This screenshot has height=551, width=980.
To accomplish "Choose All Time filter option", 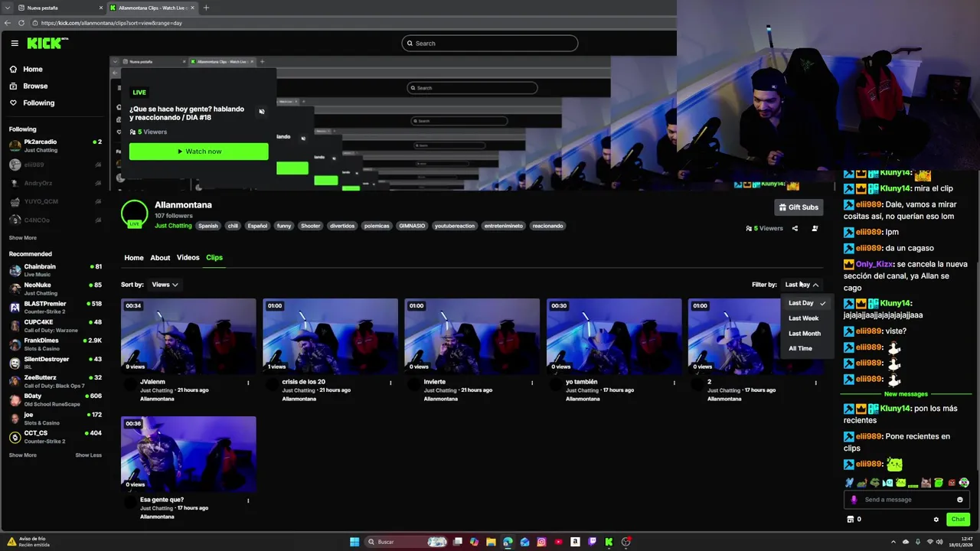I will pyautogui.click(x=807, y=348).
